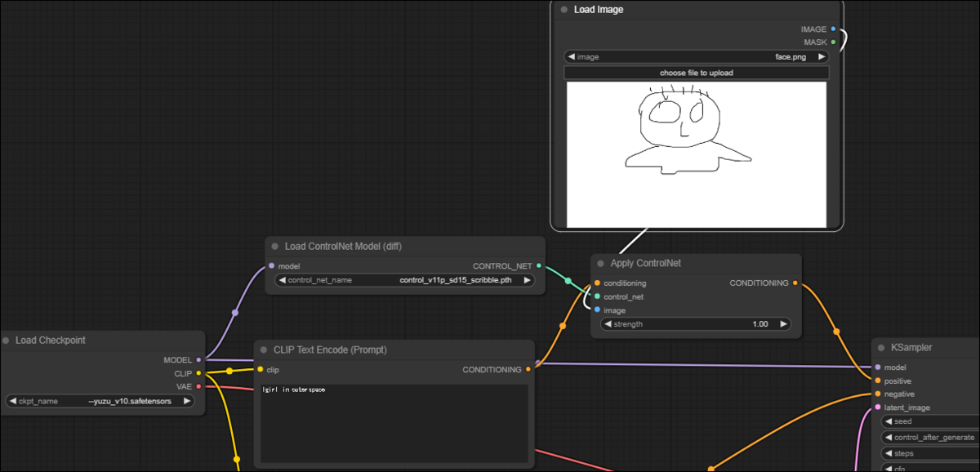Click the VAE output port on Load Checkpoint

(x=198, y=386)
